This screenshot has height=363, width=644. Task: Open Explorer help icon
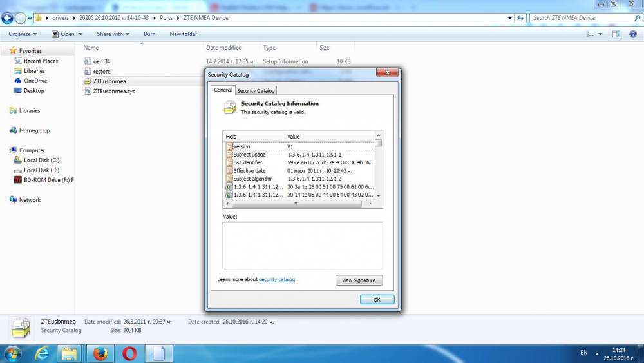point(633,34)
